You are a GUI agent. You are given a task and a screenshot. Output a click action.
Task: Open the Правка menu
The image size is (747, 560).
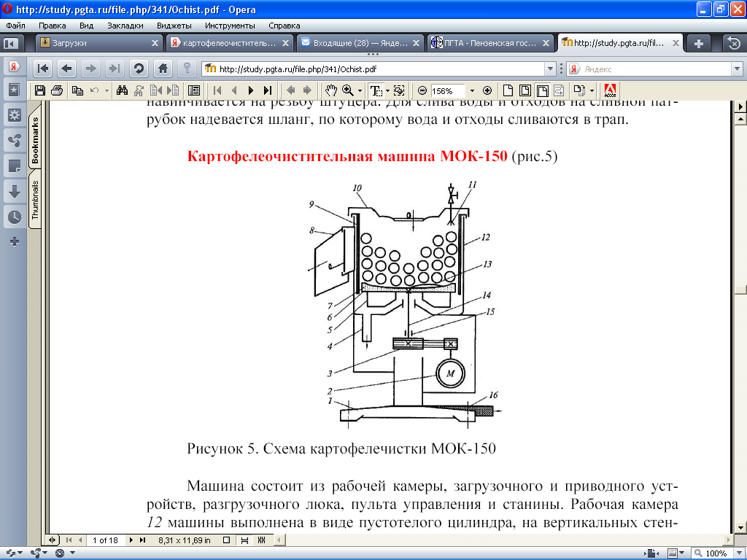[x=52, y=26]
